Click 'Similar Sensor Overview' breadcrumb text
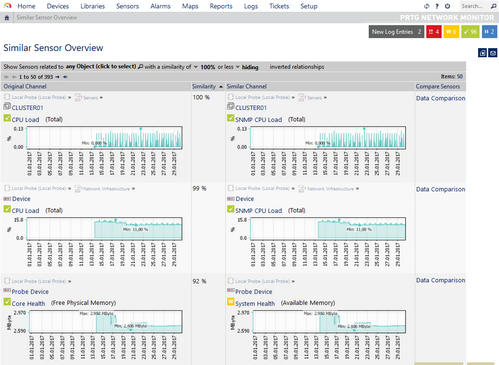 [47, 18]
